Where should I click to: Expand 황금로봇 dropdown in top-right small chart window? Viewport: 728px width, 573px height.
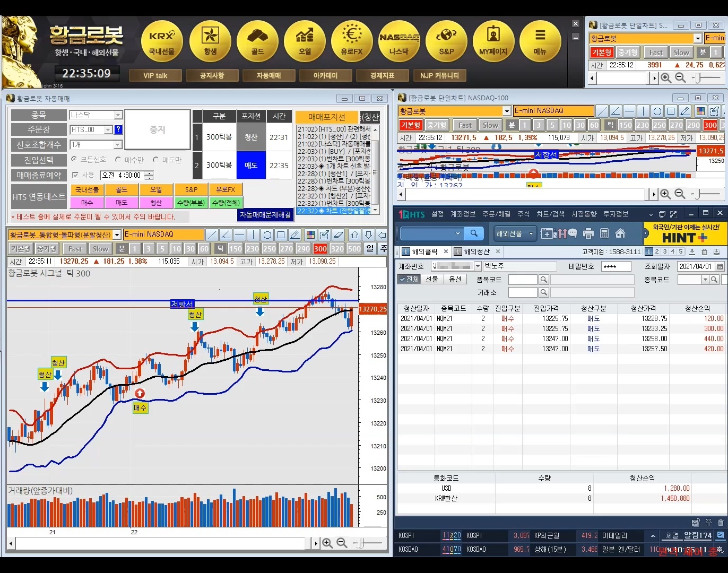point(698,38)
